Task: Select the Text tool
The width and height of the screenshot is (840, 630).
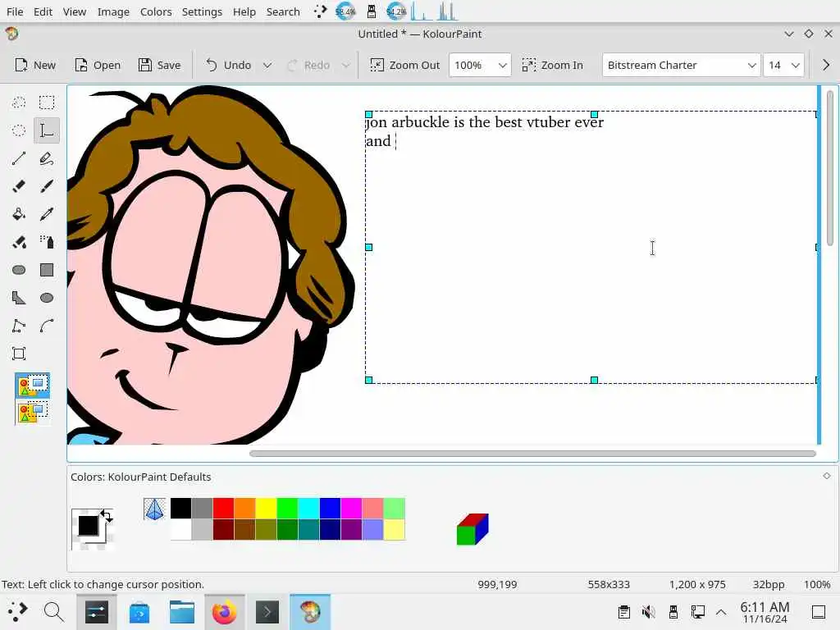Action: (47, 130)
